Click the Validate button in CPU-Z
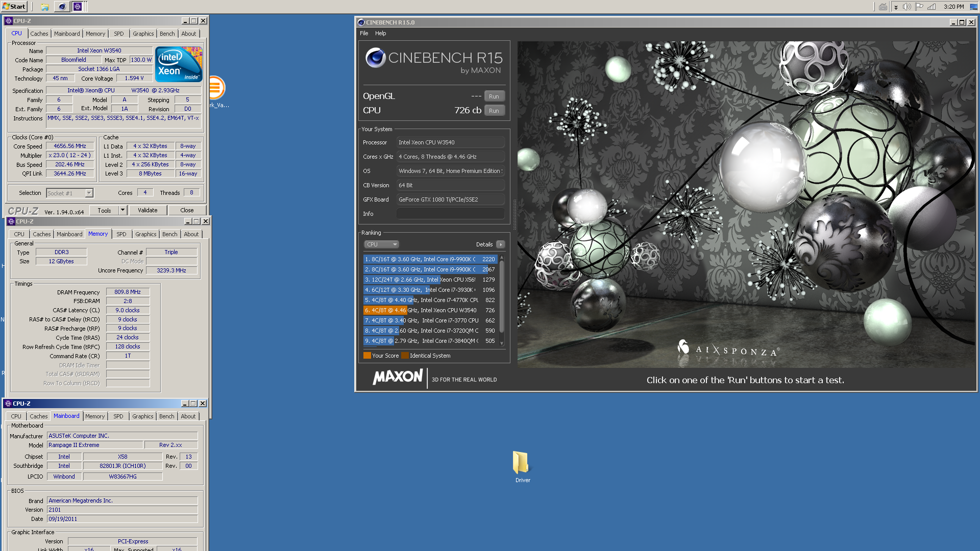The height and width of the screenshot is (551, 980). 148,210
